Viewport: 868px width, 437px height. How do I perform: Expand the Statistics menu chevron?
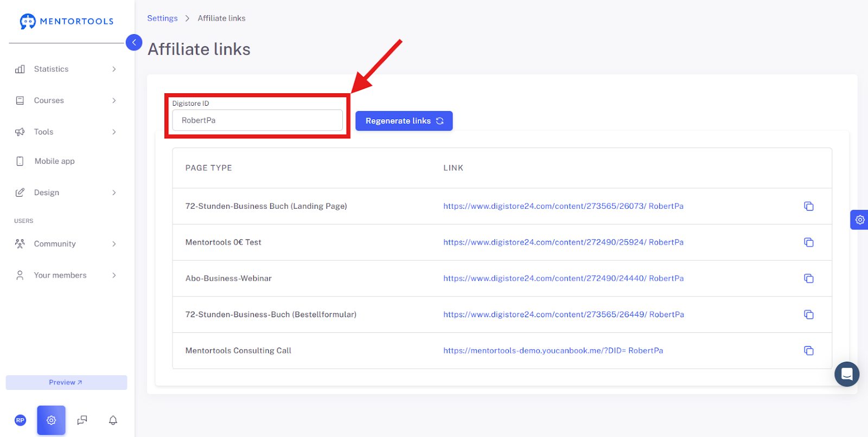114,69
